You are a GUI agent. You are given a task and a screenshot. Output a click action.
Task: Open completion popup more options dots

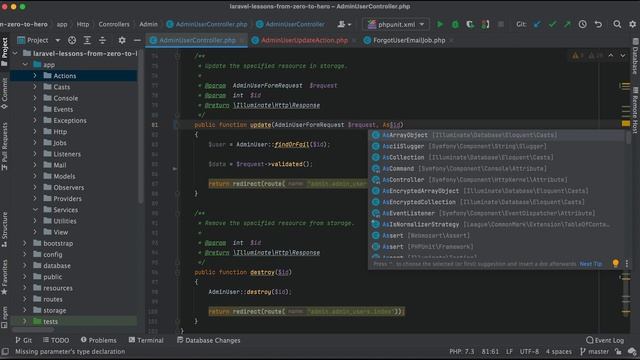pos(627,264)
